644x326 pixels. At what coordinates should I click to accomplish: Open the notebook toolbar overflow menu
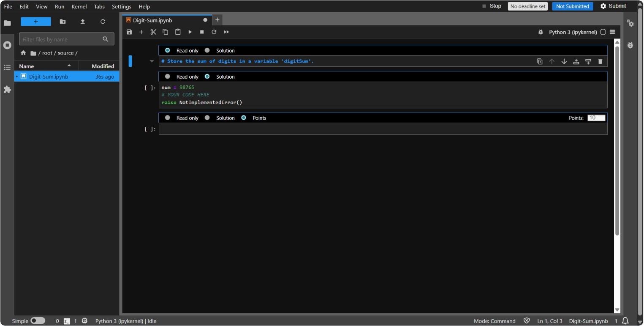(612, 32)
